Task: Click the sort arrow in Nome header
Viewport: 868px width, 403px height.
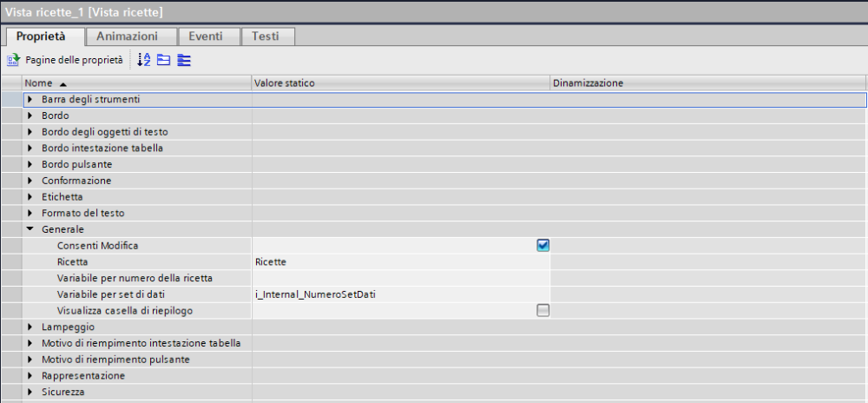Action: coord(62,83)
